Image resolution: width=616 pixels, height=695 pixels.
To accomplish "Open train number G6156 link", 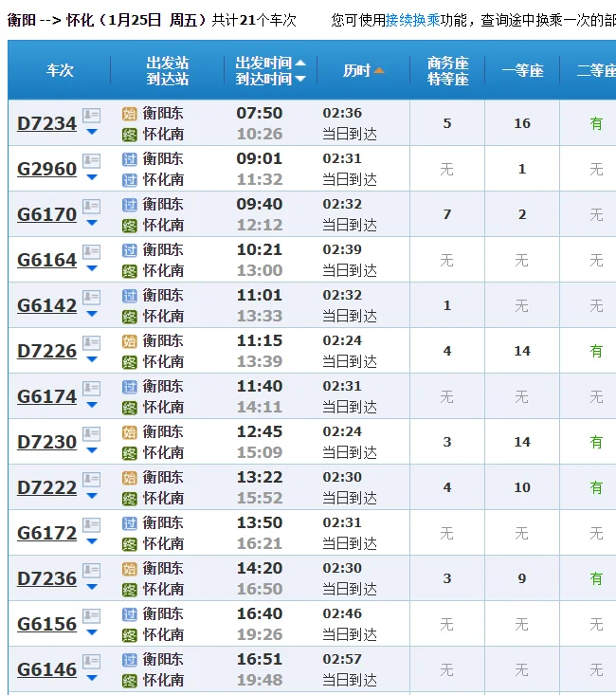I will [46, 624].
